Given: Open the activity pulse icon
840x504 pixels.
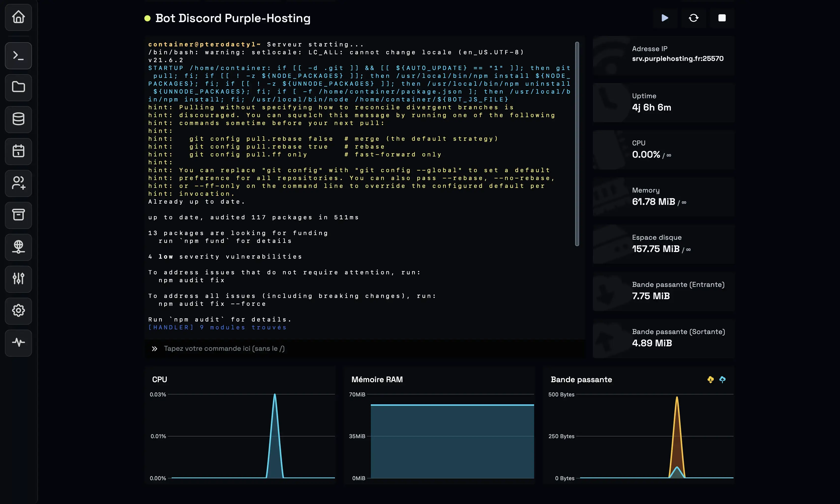Looking at the screenshot, I should tap(18, 342).
